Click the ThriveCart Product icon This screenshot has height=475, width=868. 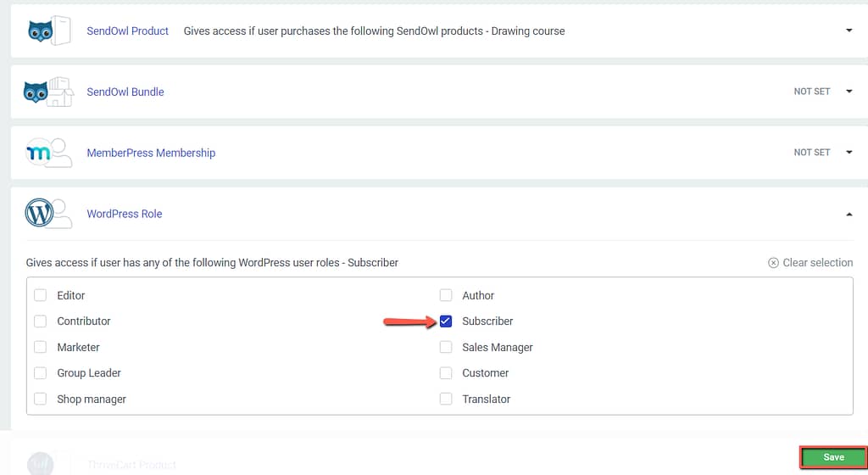[41, 463]
